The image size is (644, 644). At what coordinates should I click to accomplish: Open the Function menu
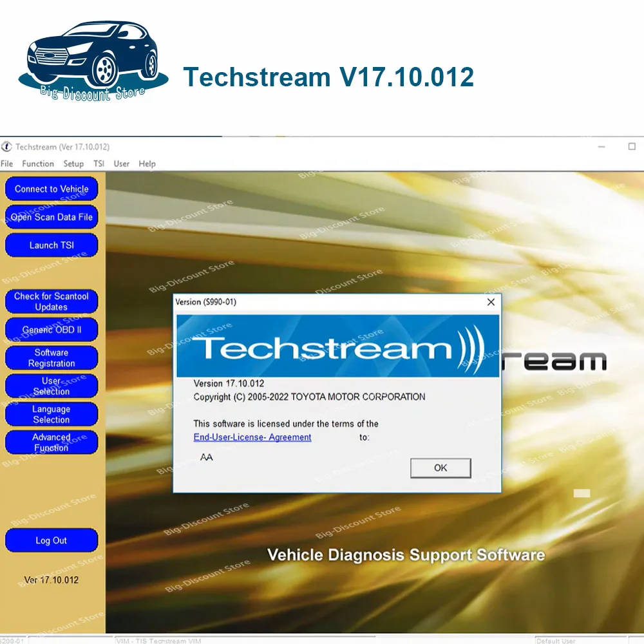[38, 164]
